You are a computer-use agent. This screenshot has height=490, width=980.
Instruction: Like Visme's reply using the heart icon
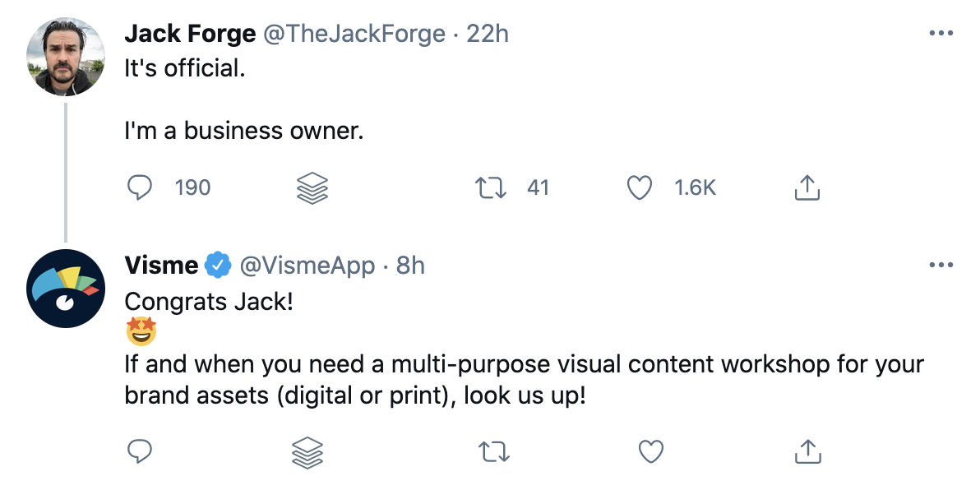point(650,451)
